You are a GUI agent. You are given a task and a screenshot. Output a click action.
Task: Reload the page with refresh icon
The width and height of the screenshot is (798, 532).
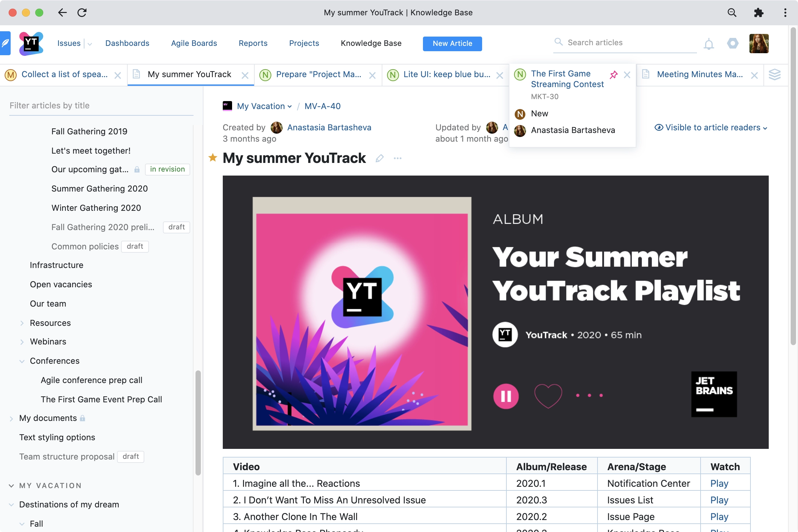click(82, 13)
